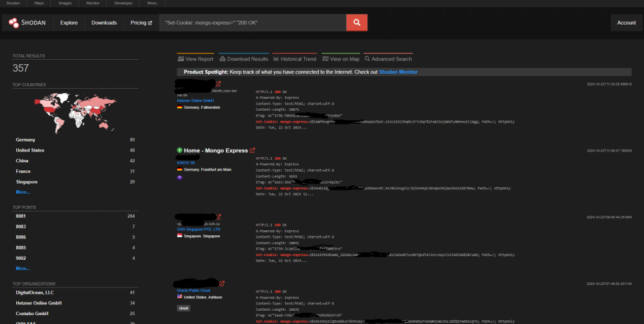Image resolution: width=644 pixels, height=324 pixels.
Task: Open the Pricing menu item
Action: 142,23
